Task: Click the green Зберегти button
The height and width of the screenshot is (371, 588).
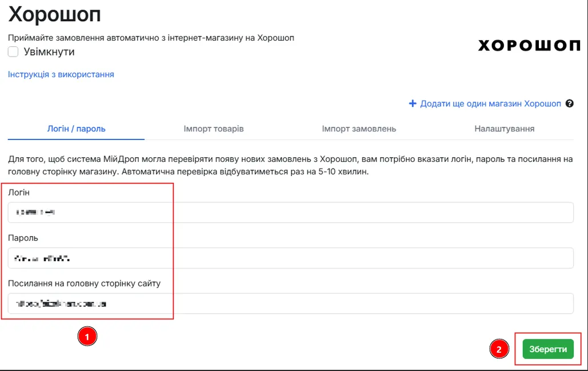Action: 548,349
